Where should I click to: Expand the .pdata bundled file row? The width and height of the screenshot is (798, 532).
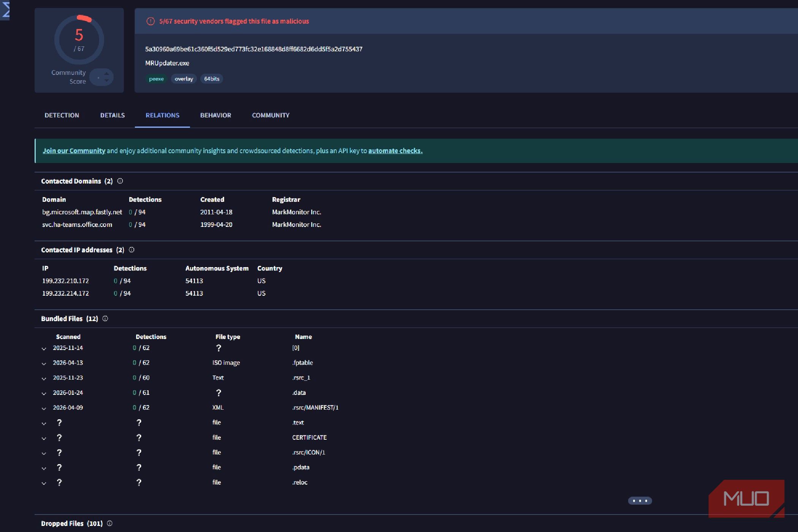point(44,468)
